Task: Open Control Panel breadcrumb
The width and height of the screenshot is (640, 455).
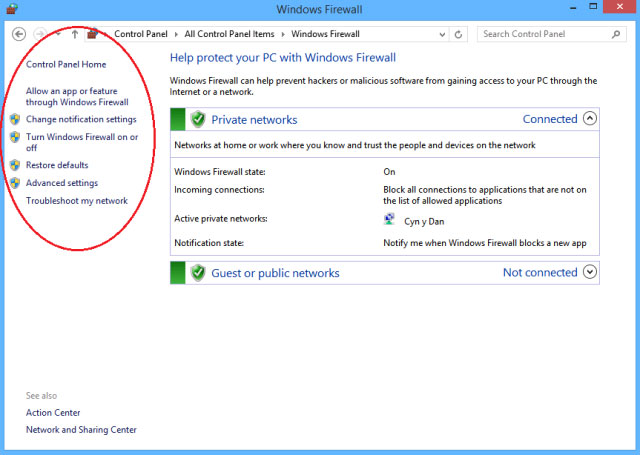Action: (141, 34)
